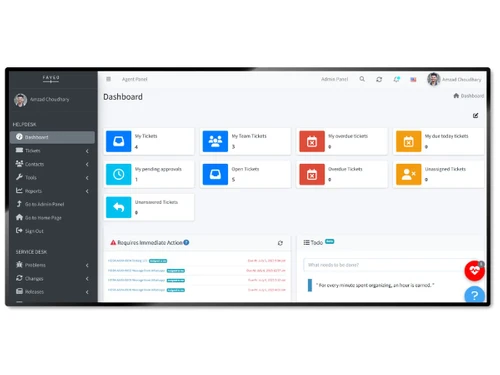Click the red My overdue tickets calendar icon
Viewport: 500px width, 375px height.
[312, 141]
